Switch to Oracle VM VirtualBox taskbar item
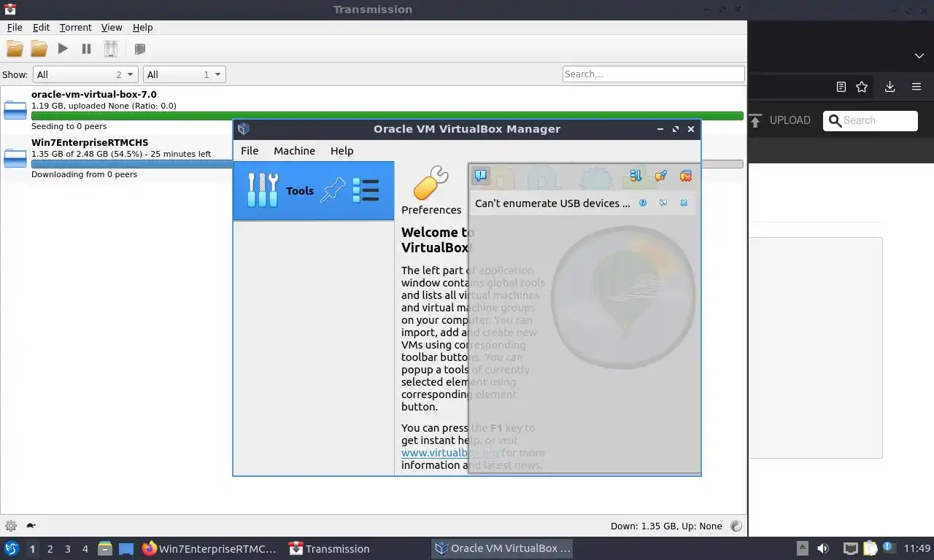 pyautogui.click(x=502, y=548)
